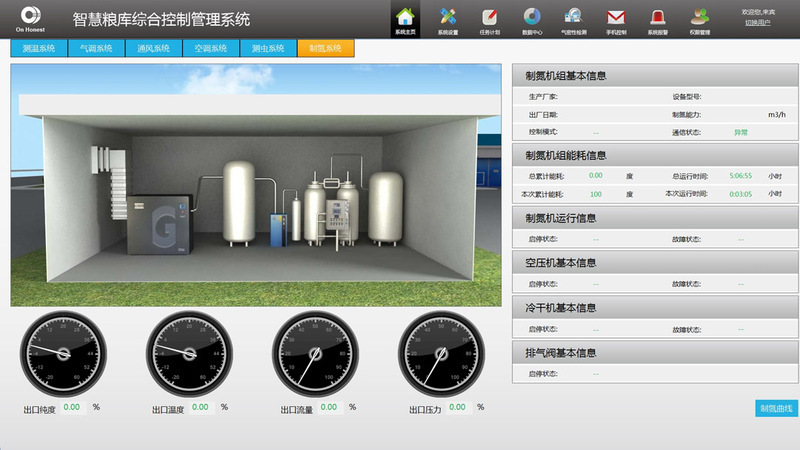Open the 任务计划 task plan icon
Viewport: 800px width, 450px height.
coord(489,19)
